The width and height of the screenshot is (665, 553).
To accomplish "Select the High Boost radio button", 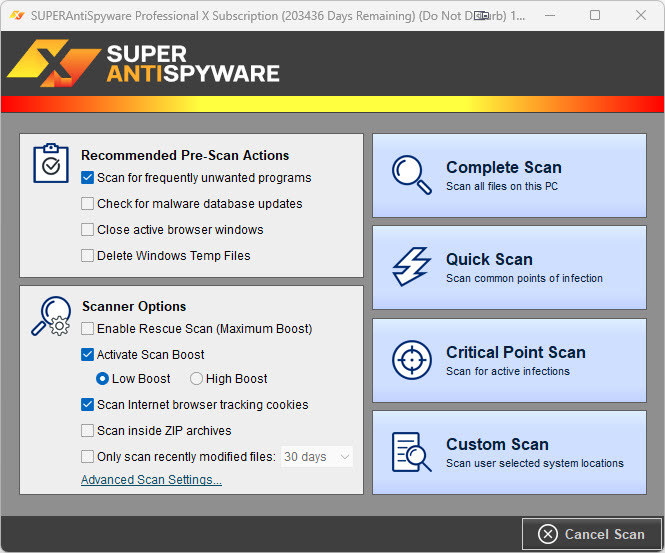I will (196, 379).
